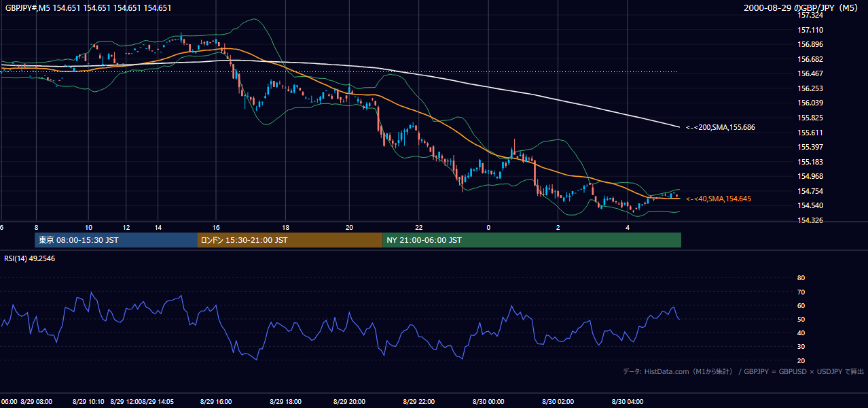Image resolution: width=868 pixels, height=408 pixels.
Task: Click the bottom date label 8/29 10:10
Action: [88, 402]
